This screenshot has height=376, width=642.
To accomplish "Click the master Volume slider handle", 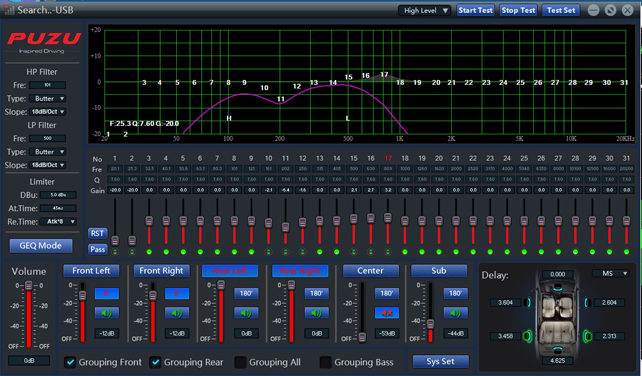I will click(29, 285).
